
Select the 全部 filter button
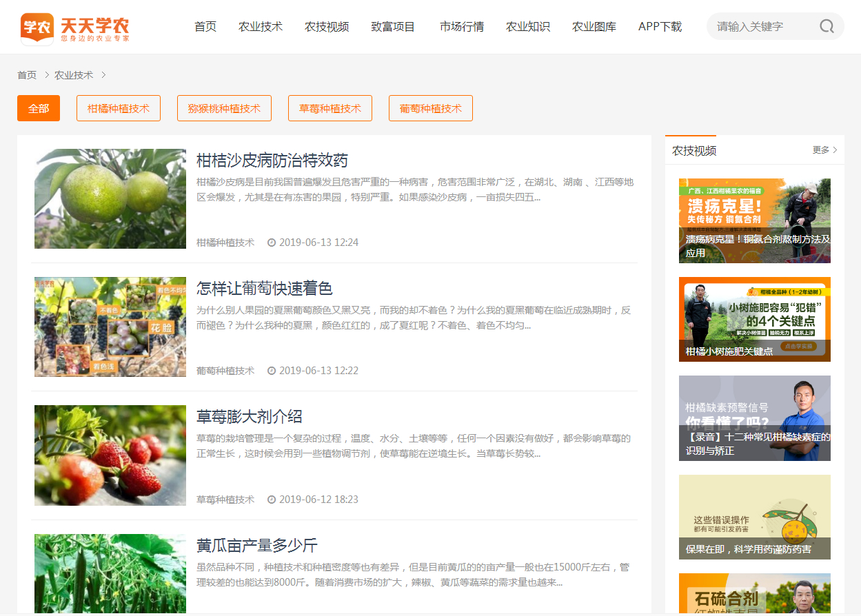39,108
